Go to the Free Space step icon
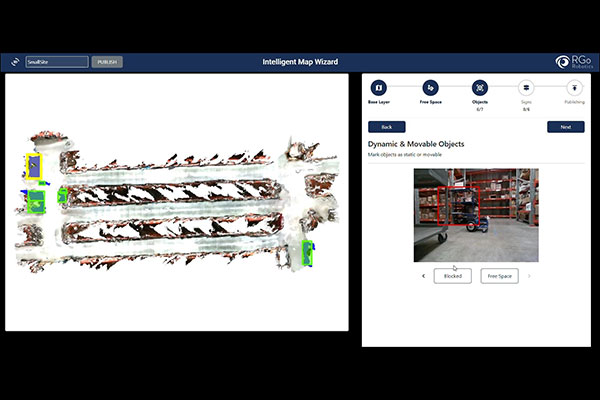This screenshot has height=400, width=600. [430, 88]
